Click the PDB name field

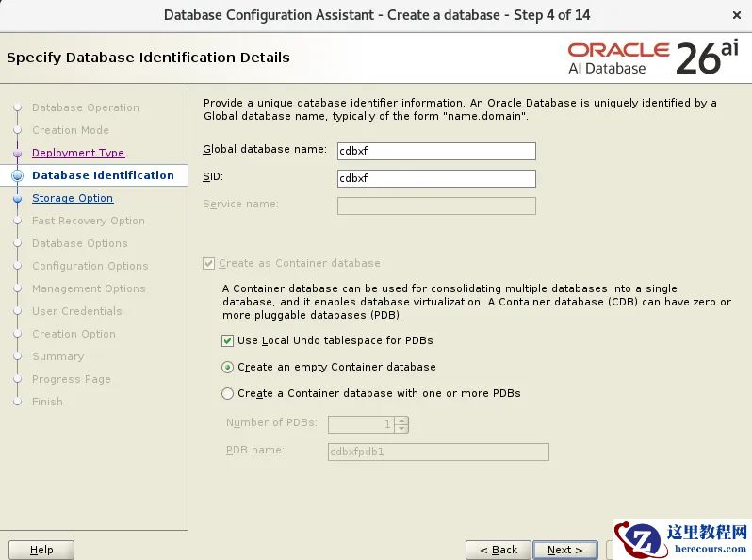(x=438, y=452)
